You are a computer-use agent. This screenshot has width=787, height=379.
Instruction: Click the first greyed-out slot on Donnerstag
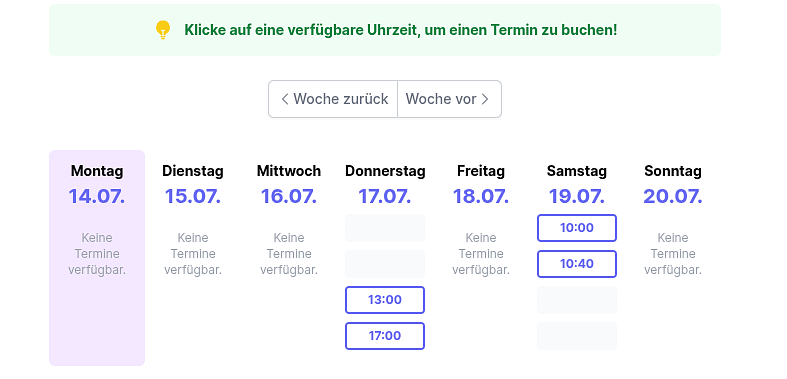coord(385,228)
